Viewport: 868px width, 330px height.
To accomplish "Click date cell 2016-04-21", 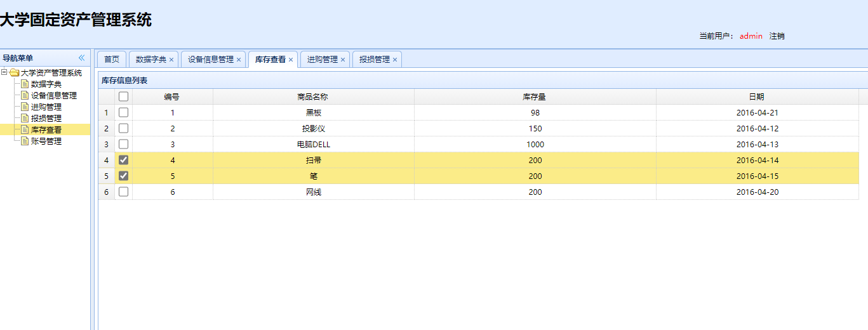I will (x=758, y=112).
